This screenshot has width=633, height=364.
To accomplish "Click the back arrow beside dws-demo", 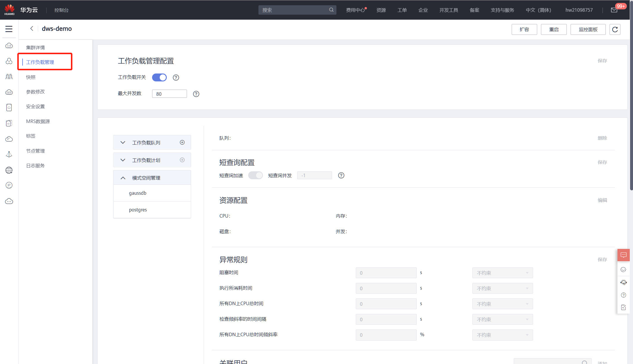I will point(32,28).
